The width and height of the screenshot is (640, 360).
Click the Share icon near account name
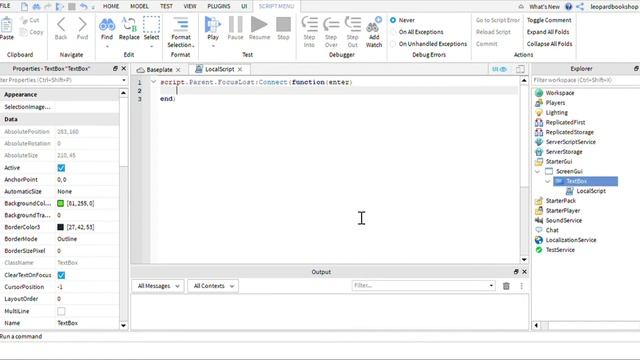pyautogui.click(x=580, y=7)
